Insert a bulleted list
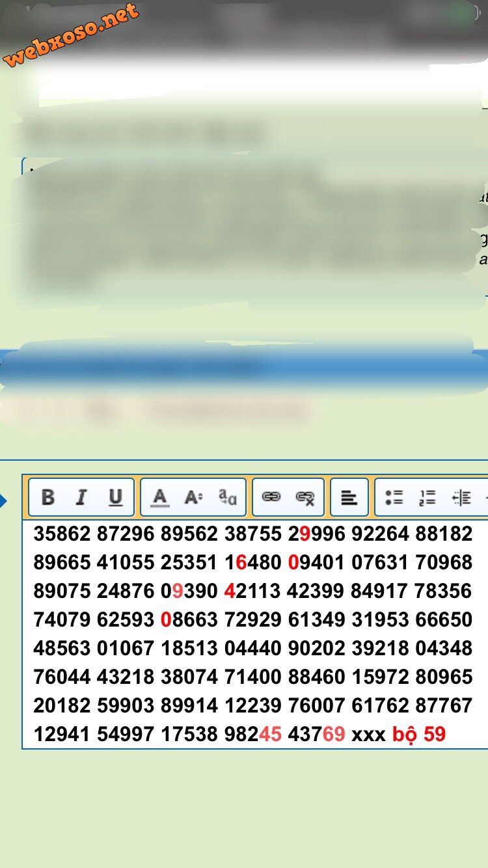 point(394,498)
